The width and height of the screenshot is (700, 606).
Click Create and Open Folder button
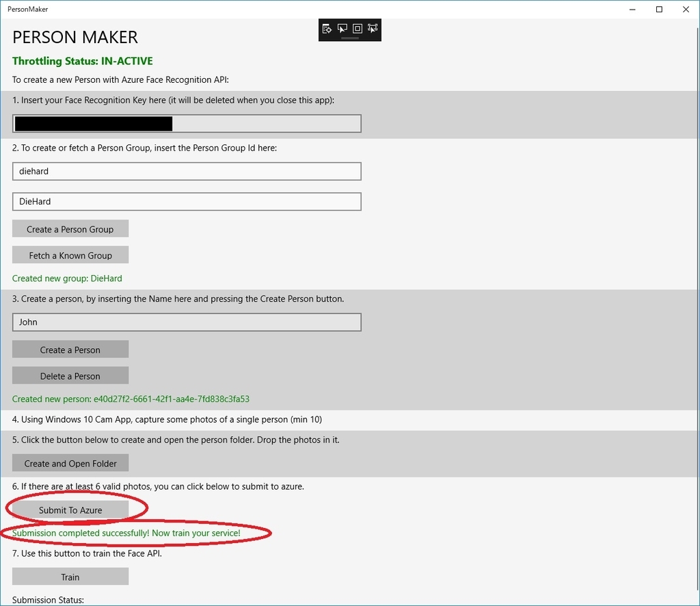click(70, 463)
